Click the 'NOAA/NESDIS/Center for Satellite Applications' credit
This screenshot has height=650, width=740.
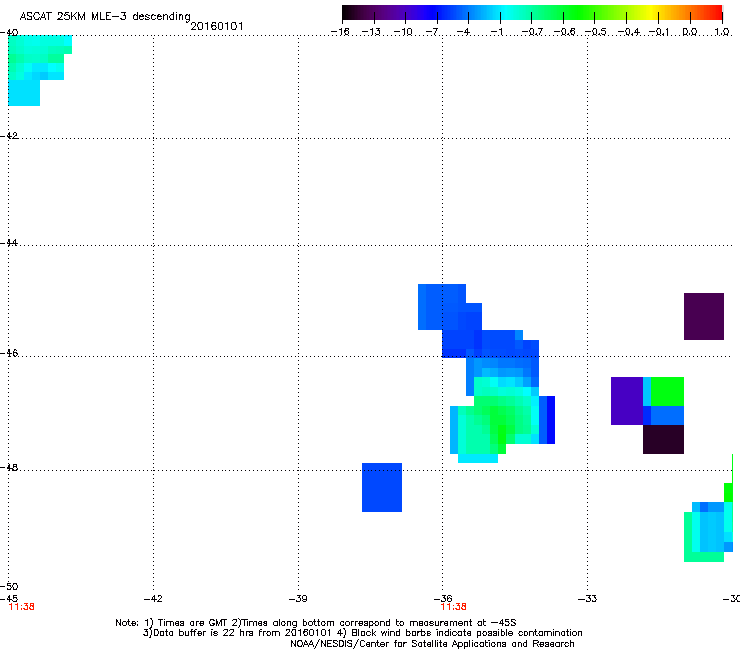click(400, 644)
